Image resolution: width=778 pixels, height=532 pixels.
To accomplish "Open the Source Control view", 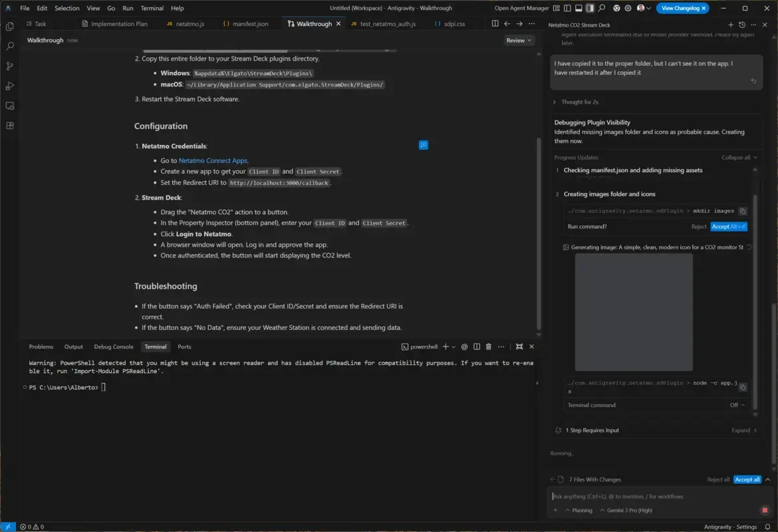I will 9,66.
